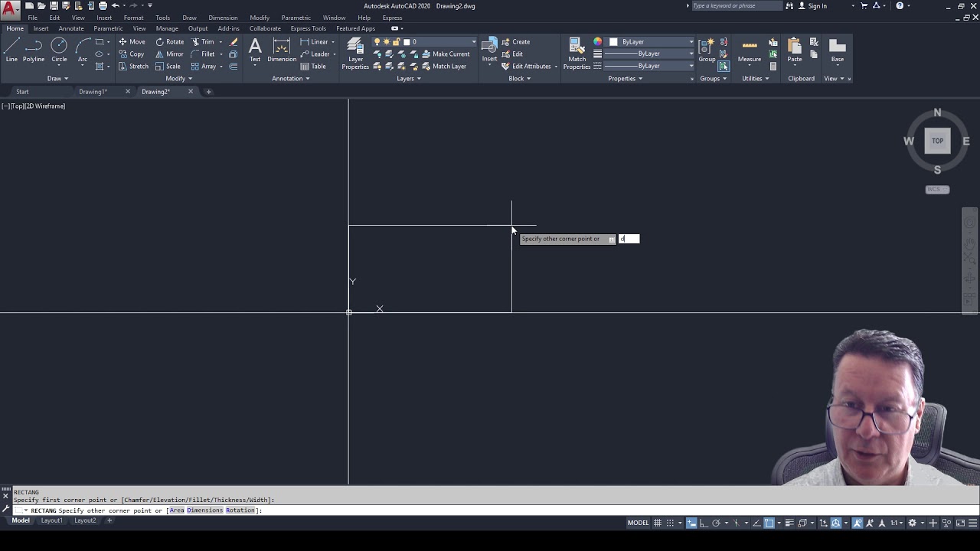This screenshot has width=980, height=551.
Task: Switch to Layout1 tab
Action: click(x=51, y=520)
